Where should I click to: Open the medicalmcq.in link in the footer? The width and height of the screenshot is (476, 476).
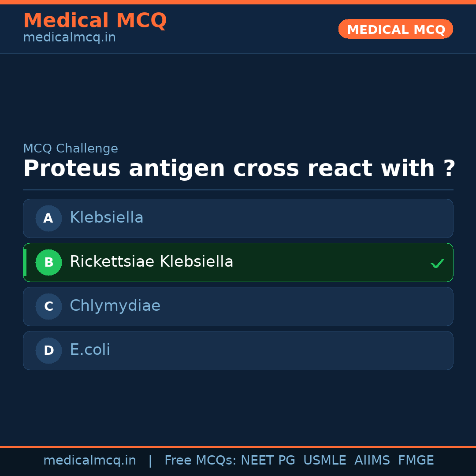[89, 461]
